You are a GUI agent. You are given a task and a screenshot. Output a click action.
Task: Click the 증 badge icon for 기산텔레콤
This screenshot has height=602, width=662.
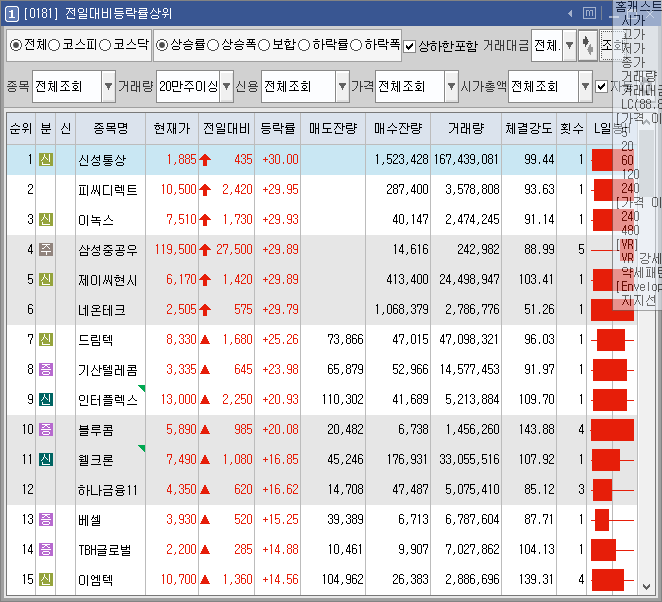(x=46, y=369)
